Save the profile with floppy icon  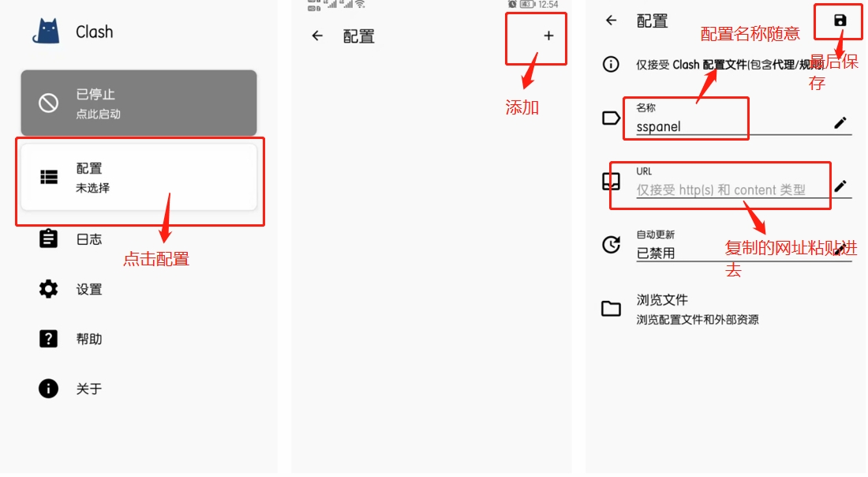(840, 21)
